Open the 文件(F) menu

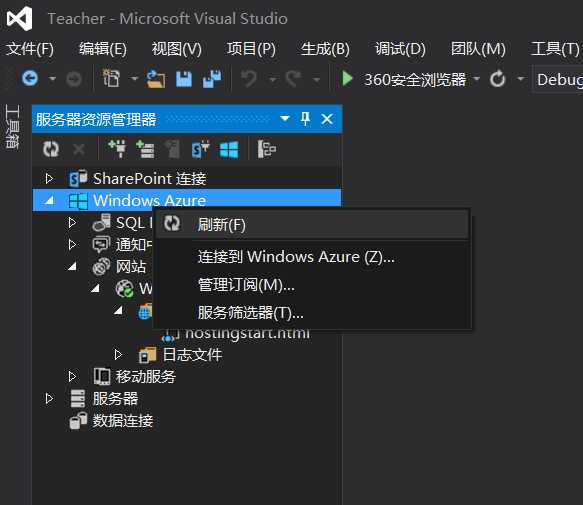30,49
